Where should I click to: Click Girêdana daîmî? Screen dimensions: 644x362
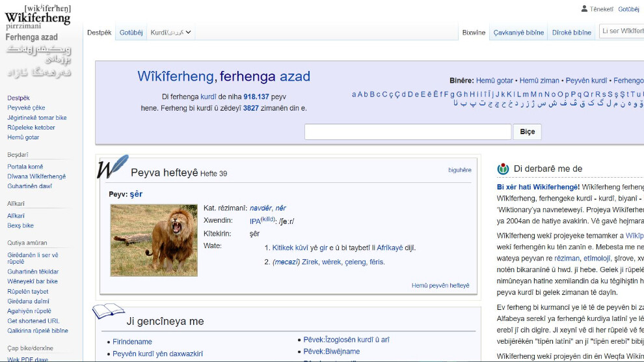(29, 301)
